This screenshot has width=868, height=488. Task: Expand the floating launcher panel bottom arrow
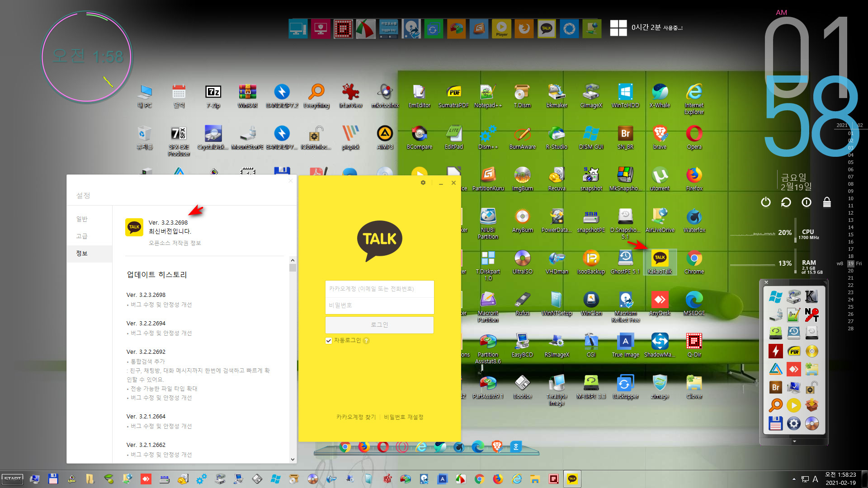pyautogui.click(x=794, y=441)
